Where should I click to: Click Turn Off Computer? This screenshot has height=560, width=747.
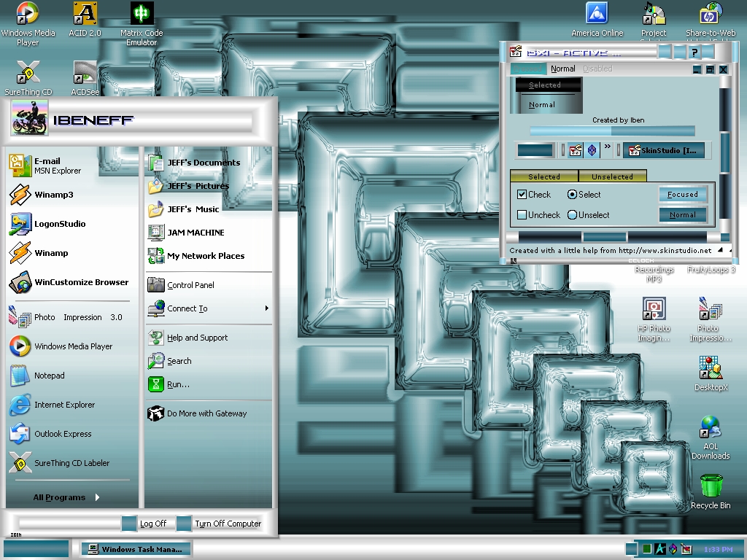click(x=219, y=524)
